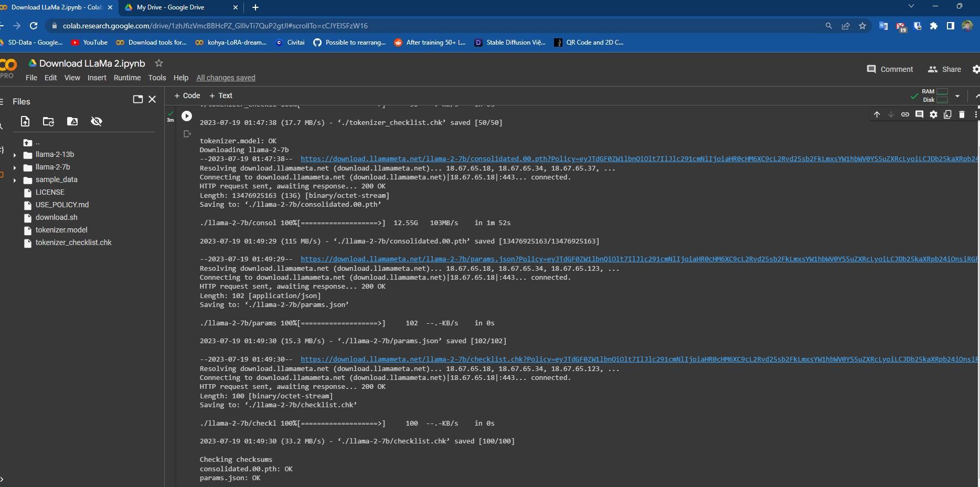Open Bitwarden shield extension icon
Screen dimensions: 980x487
918,26
